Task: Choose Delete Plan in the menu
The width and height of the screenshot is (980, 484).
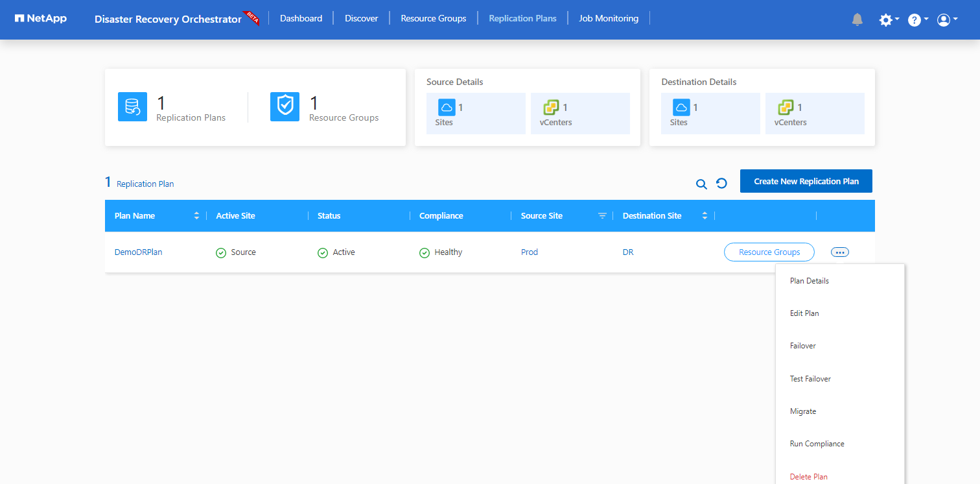Action: tap(808, 477)
